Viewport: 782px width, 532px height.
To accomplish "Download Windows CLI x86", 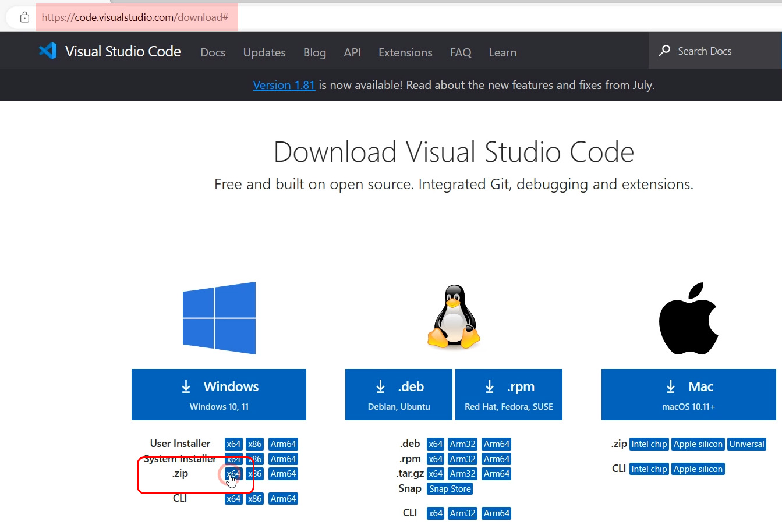I will pos(255,499).
